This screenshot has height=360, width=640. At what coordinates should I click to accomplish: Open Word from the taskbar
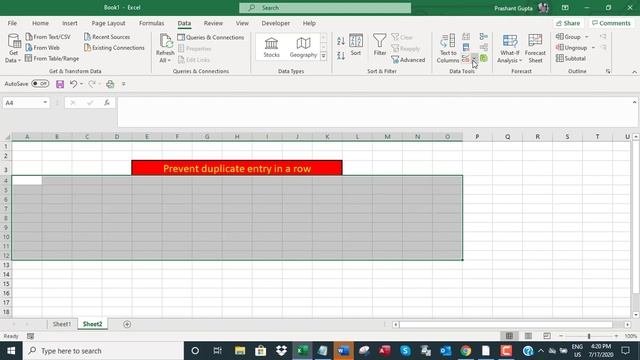(343, 351)
